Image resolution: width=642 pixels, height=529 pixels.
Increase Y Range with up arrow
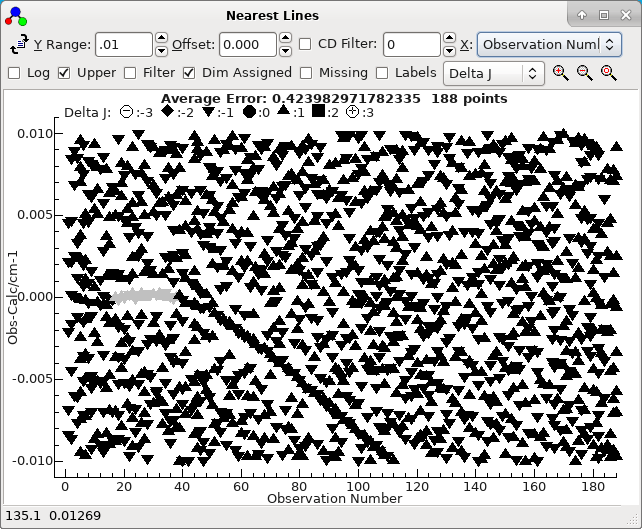click(162, 38)
